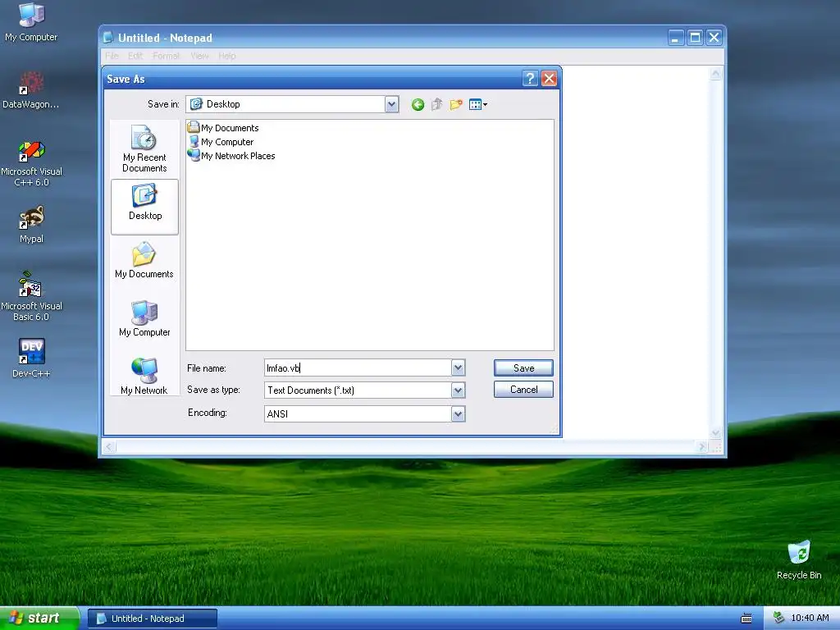The image size is (840, 630).
Task: Open the Text Documents (*.txt) type combo box
Action: pyautogui.click(x=365, y=390)
